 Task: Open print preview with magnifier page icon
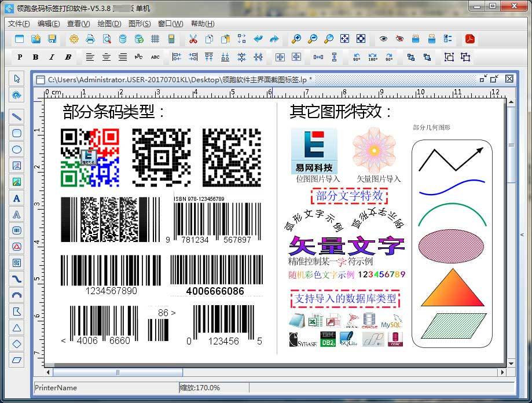coord(107,39)
